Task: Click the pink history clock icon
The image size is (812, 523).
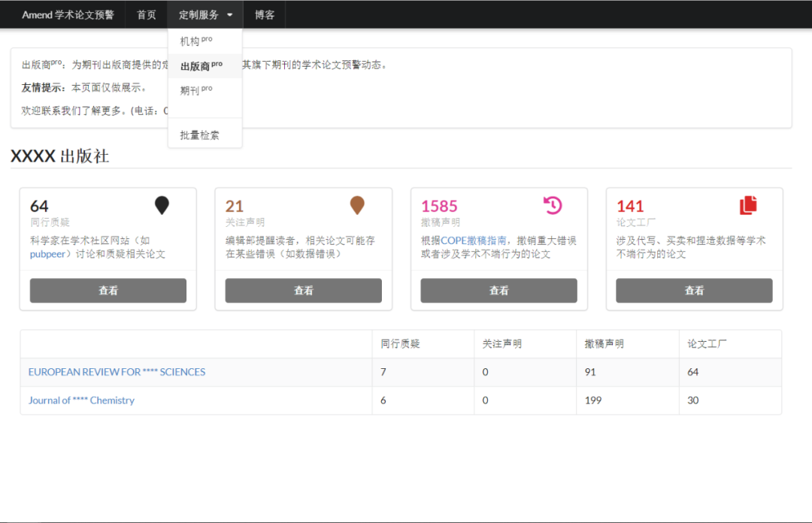Action: coord(553,205)
